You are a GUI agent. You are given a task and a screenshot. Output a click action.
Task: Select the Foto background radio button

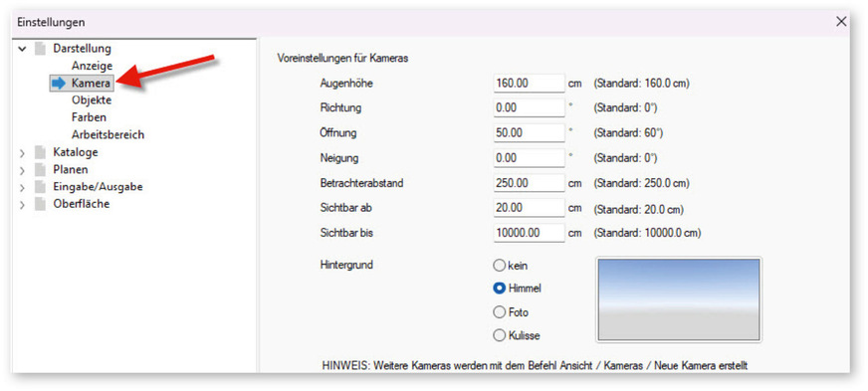pyautogui.click(x=499, y=312)
